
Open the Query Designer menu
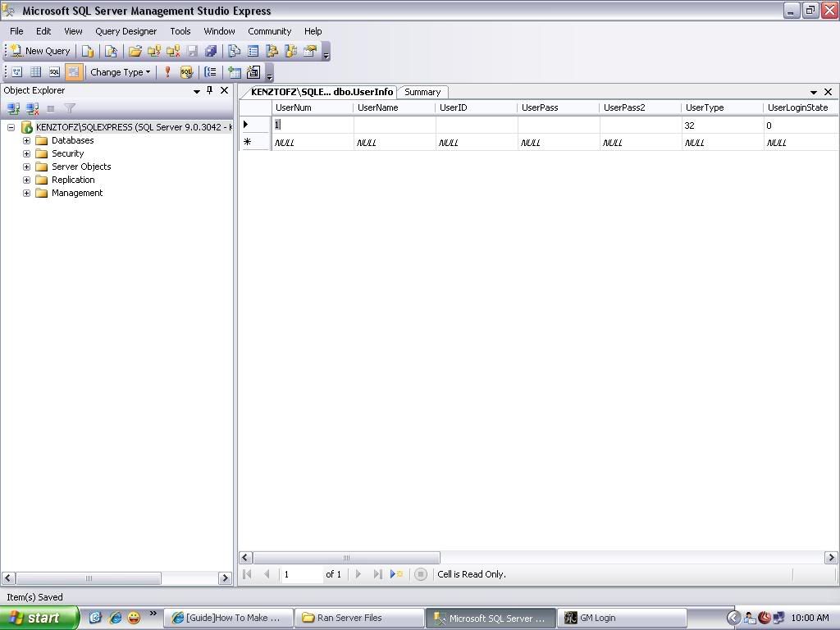click(126, 31)
